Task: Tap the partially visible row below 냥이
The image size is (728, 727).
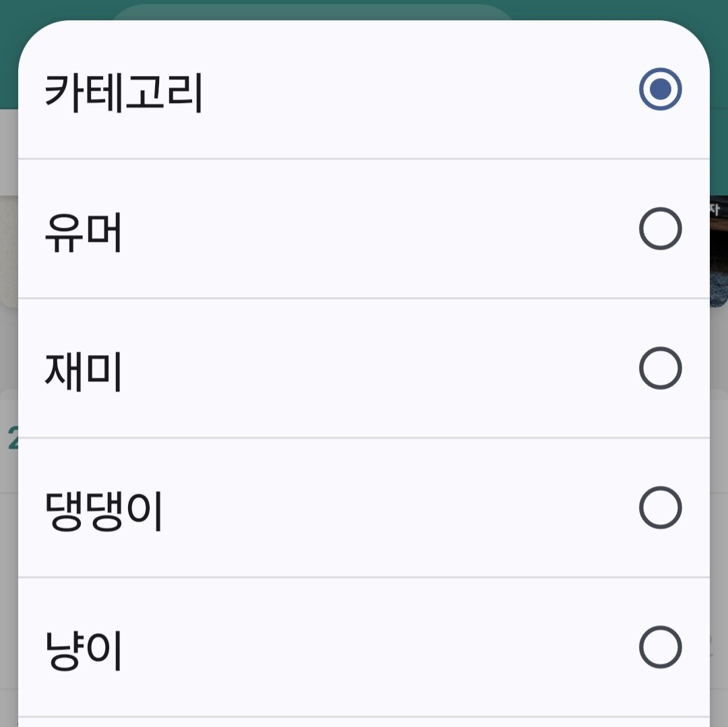Action: tap(364, 722)
